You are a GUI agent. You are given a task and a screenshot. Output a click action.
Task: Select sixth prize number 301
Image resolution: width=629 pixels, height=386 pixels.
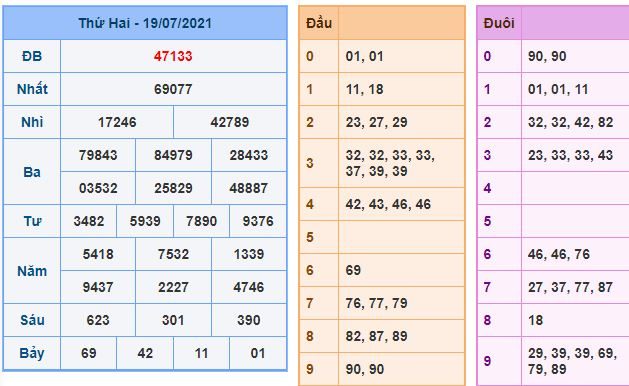point(173,320)
